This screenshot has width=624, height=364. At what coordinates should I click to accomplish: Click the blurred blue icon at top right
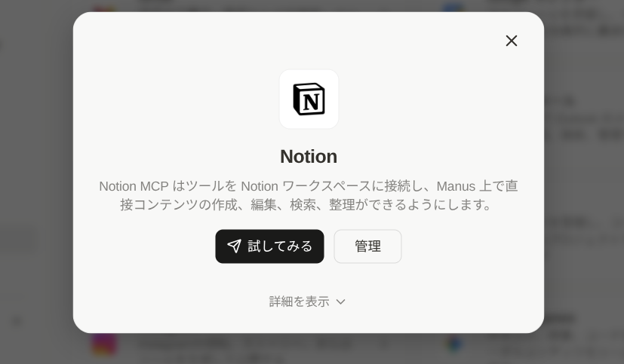[x=453, y=7]
